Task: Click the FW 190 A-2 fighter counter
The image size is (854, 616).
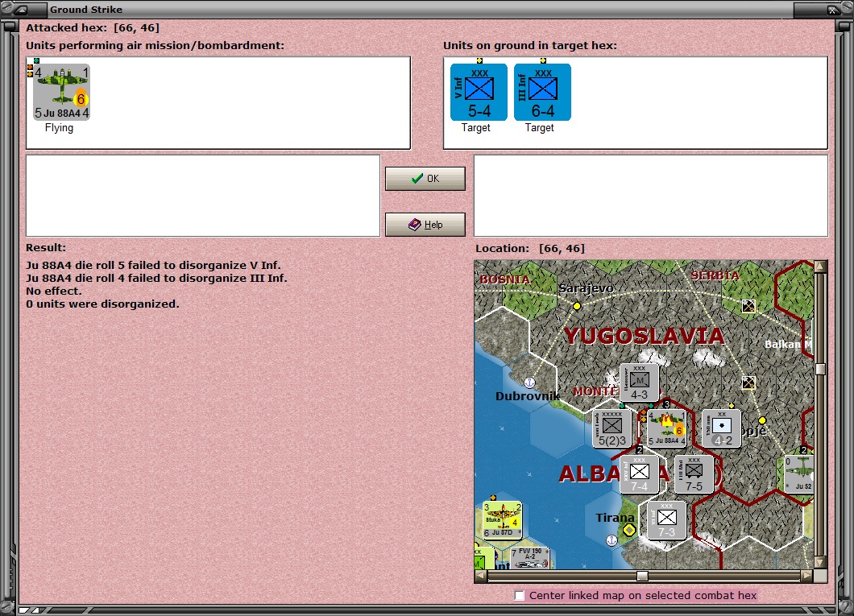Action: 530,558
